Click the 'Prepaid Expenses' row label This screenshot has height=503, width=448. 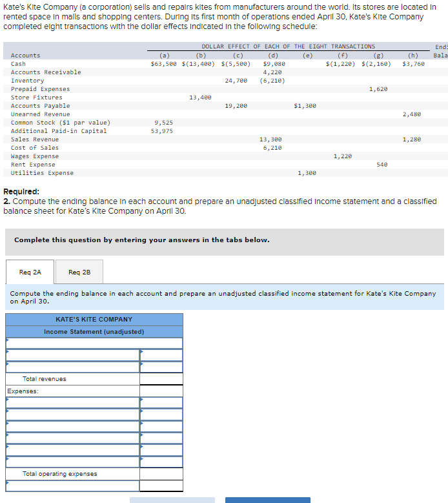click(41, 89)
